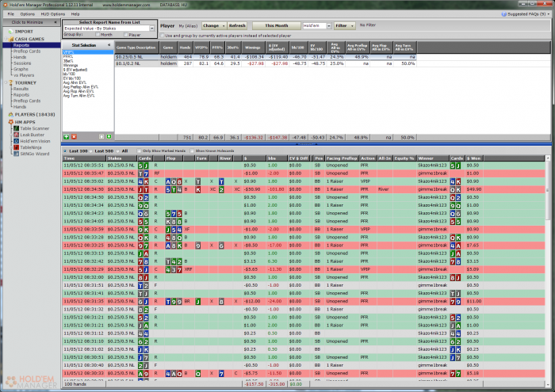Click flop cards of 08:35:02 hand
Viewport: 555px width, 392px height.
click(x=174, y=181)
